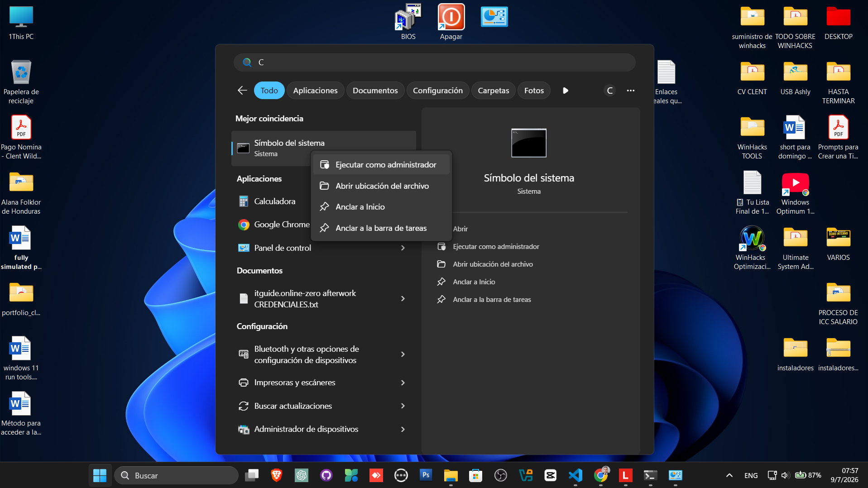Show hidden tray icons chevron
868x488 pixels.
(729, 475)
